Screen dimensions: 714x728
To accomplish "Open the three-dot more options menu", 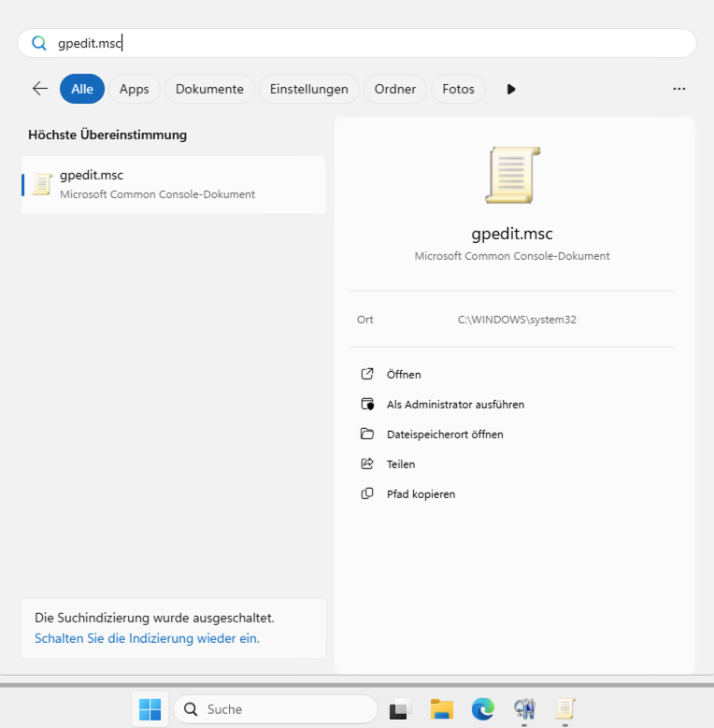I will click(679, 89).
